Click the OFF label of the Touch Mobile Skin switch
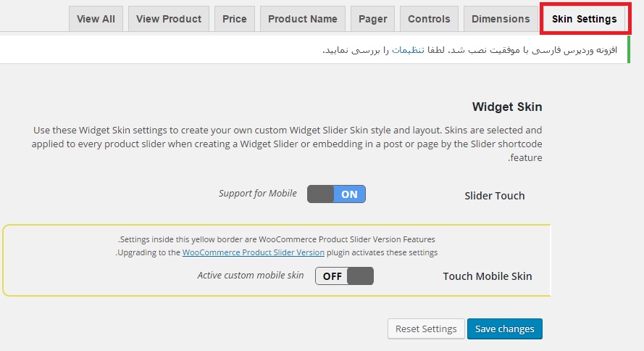Viewport: 644px width, 351px height. (x=332, y=276)
